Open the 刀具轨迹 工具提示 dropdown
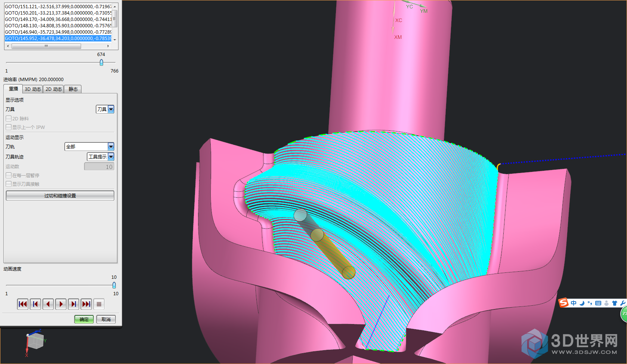Image resolution: width=627 pixels, height=364 pixels. coord(101,157)
